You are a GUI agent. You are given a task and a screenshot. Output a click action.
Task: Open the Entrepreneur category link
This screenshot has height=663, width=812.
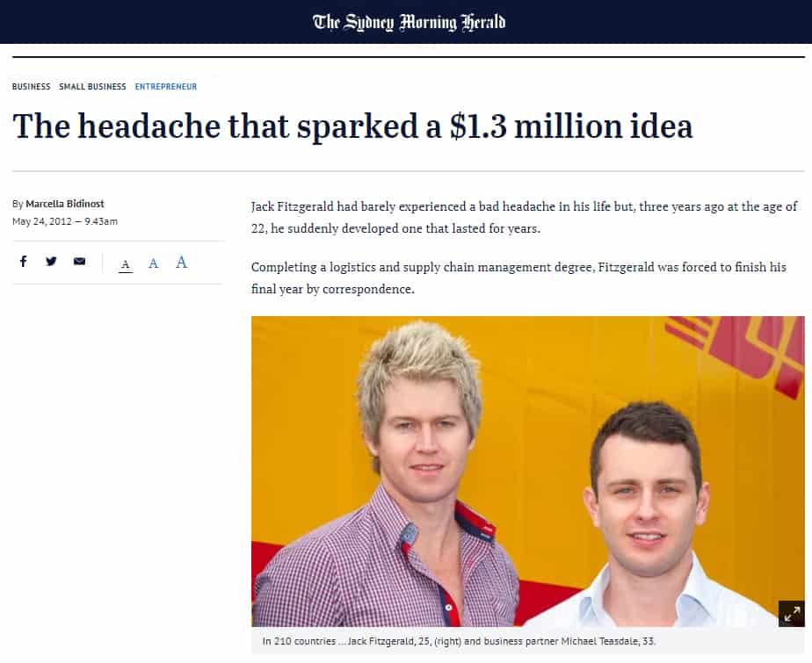[166, 86]
